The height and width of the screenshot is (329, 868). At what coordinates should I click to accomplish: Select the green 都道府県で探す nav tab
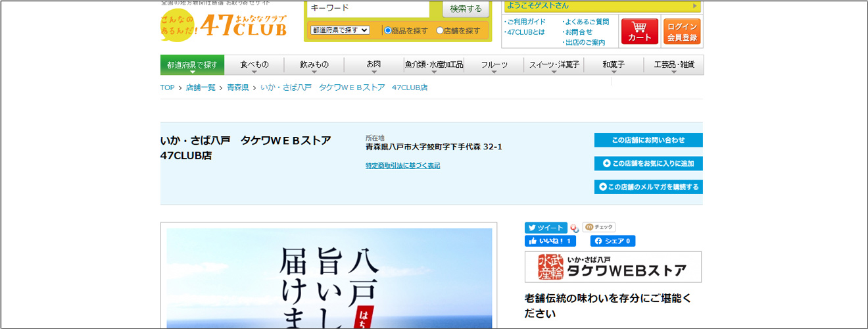tap(192, 64)
